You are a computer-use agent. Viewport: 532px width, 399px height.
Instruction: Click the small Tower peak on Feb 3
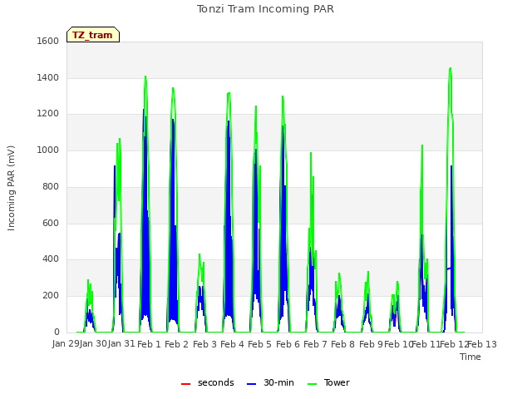tap(199, 254)
